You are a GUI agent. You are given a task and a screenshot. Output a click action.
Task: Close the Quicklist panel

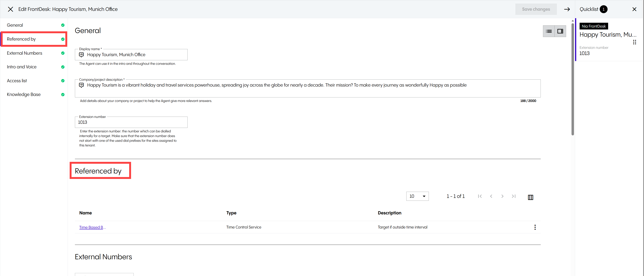tap(634, 9)
